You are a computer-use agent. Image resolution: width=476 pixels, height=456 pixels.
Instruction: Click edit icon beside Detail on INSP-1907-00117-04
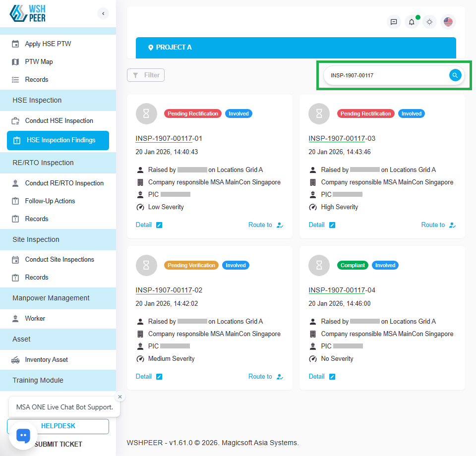pyautogui.click(x=332, y=377)
